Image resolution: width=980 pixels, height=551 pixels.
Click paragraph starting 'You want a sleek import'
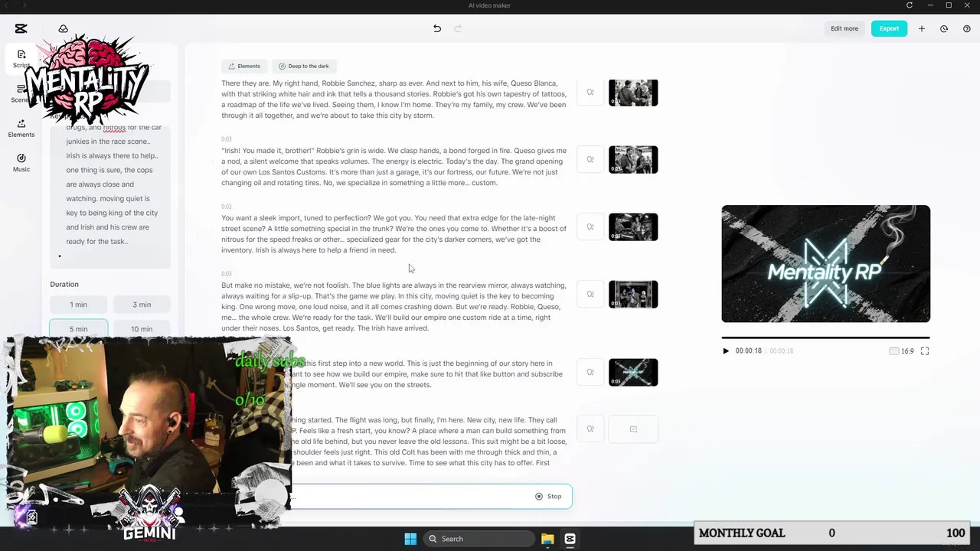pyautogui.click(x=394, y=234)
